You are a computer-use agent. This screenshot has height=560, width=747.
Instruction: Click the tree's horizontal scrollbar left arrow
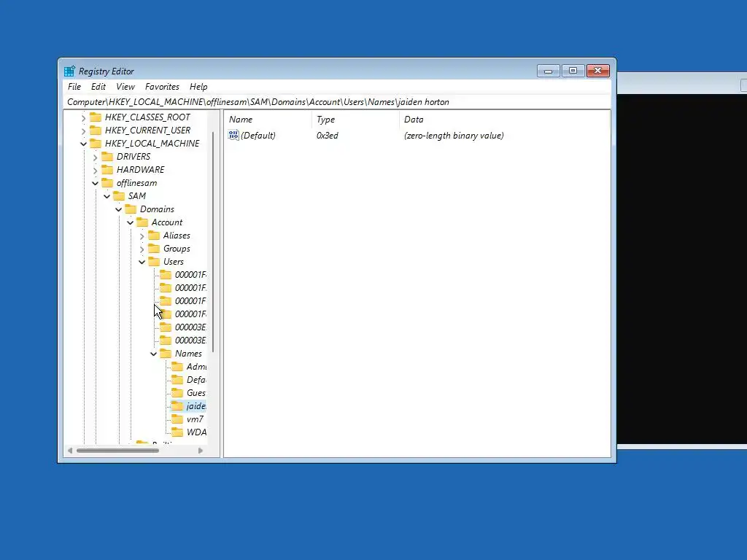pos(70,451)
